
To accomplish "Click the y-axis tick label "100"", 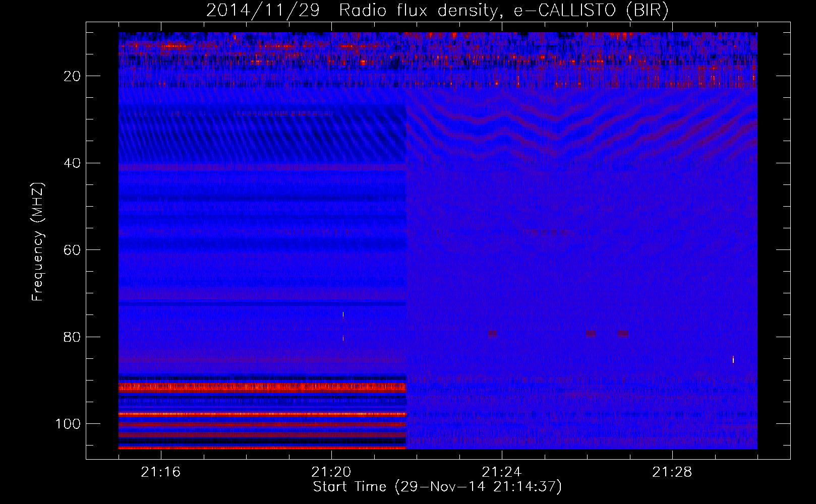I will (x=68, y=424).
